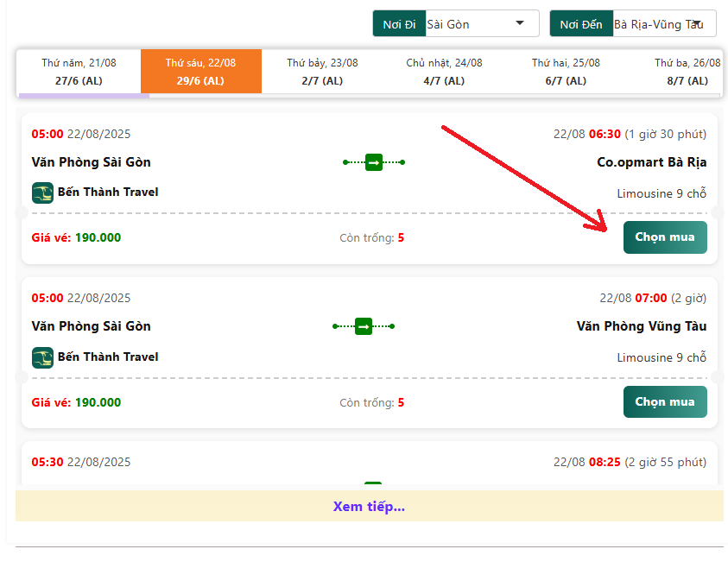The image size is (728, 587).
Task: Click the Co.opmart Bà Rịa destination name
Action: (x=651, y=162)
